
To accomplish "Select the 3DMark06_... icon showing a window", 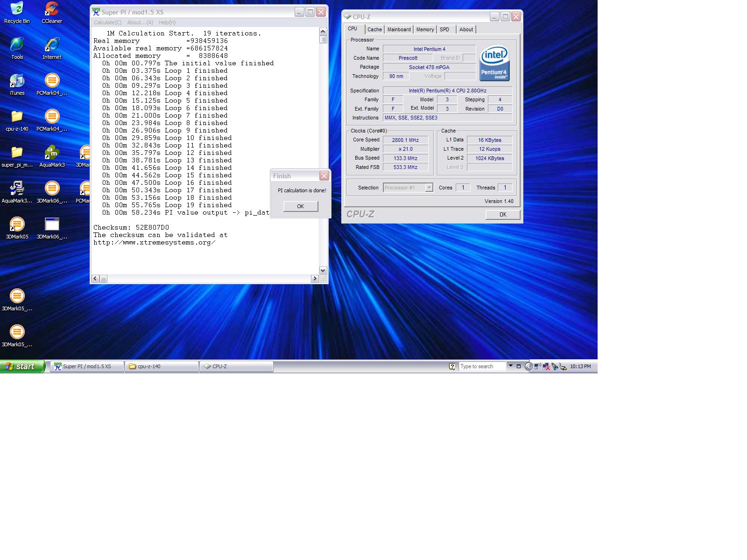I will 52,228.
